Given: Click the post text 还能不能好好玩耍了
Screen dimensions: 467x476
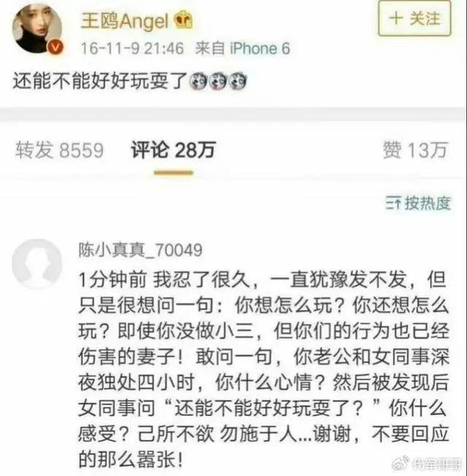Looking at the screenshot, I should coord(100,81).
